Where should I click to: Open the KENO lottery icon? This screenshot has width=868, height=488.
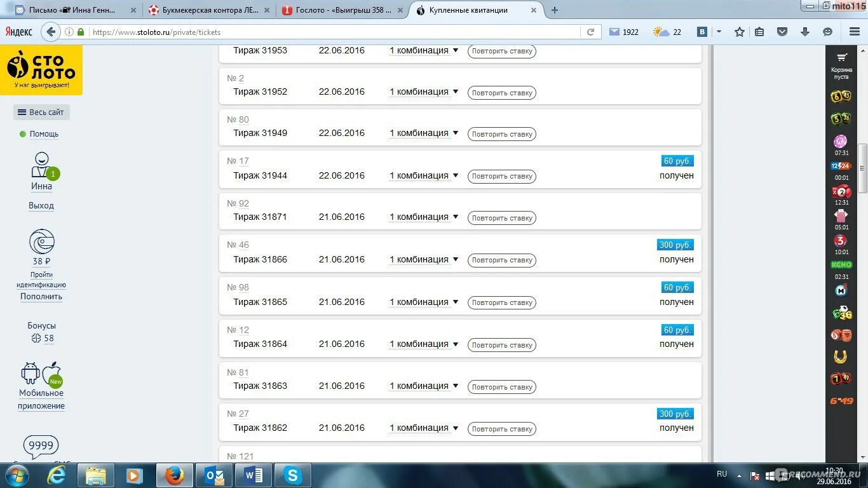841,265
